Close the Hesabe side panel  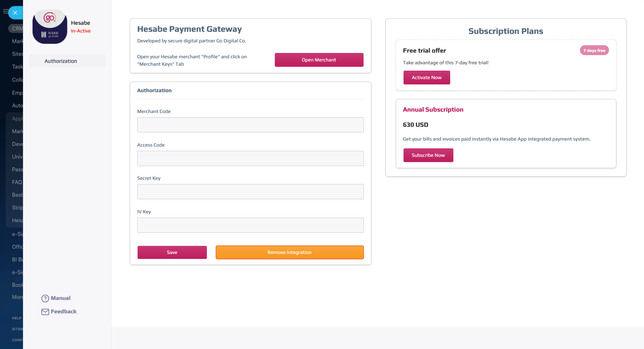15,13
